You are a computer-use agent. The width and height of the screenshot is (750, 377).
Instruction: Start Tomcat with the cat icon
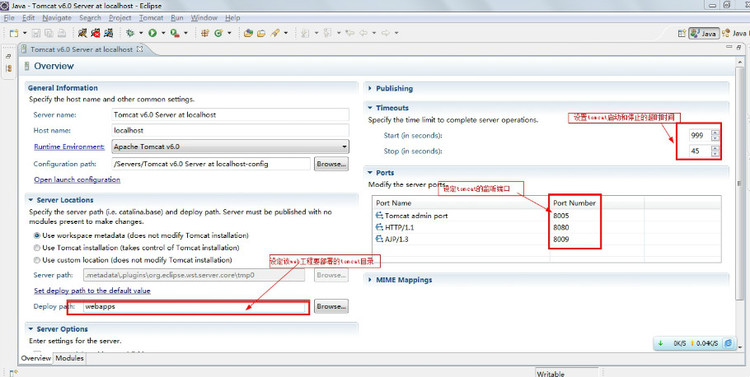83,33
